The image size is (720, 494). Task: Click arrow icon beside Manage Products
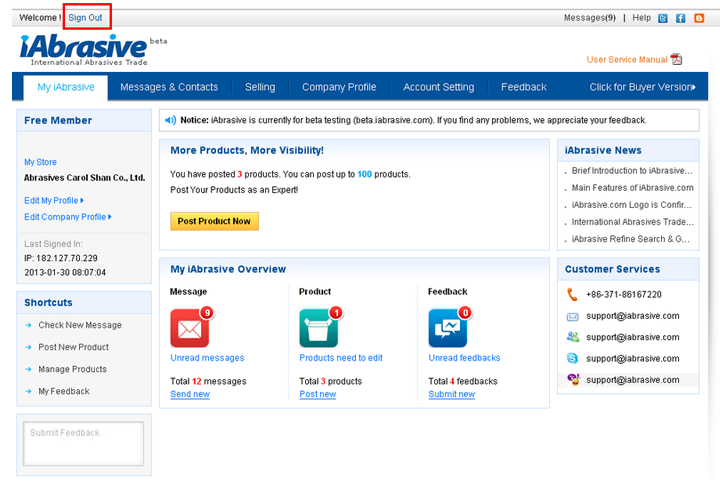[x=28, y=369]
